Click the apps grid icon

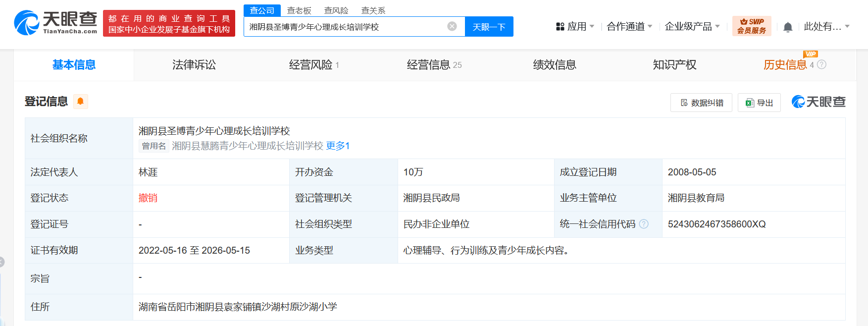[x=560, y=27]
